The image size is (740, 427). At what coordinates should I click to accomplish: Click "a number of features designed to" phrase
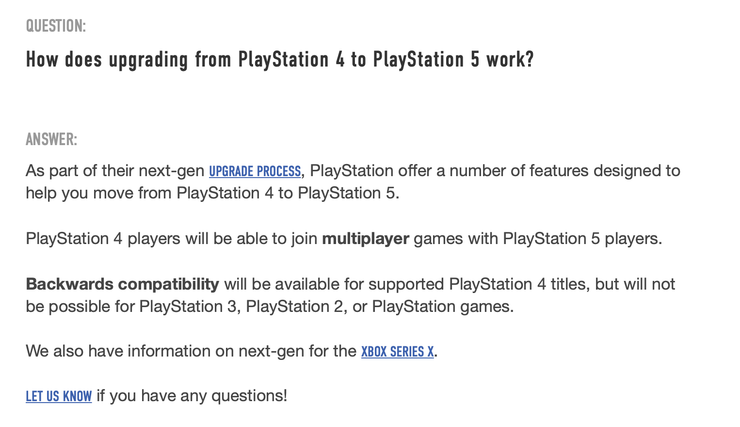coord(558,171)
